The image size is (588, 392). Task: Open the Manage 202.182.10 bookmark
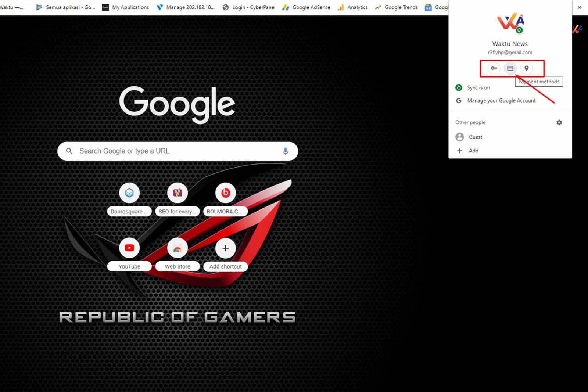pos(185,7)
